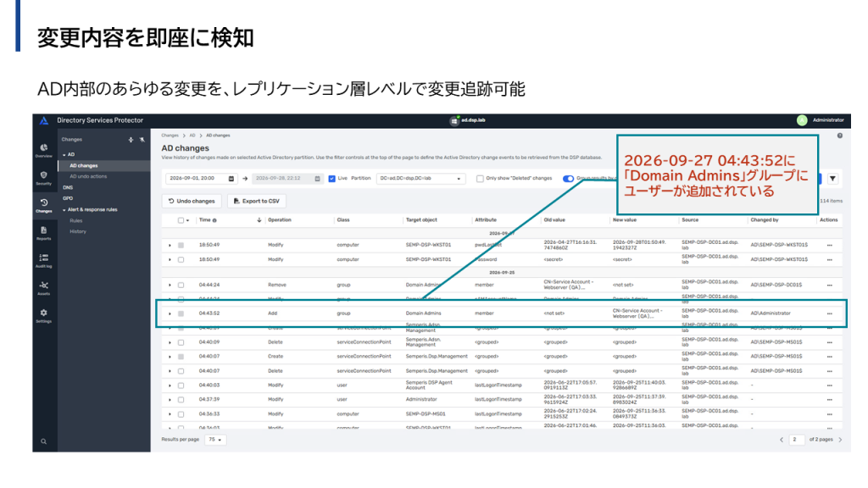Click the info icon beside Time header
The image size is (868, 488).
pyautogui.click(x=214, y=220)
